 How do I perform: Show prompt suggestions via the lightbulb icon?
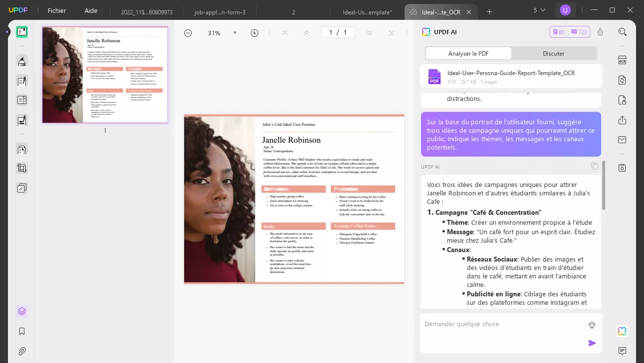(592, 324)
